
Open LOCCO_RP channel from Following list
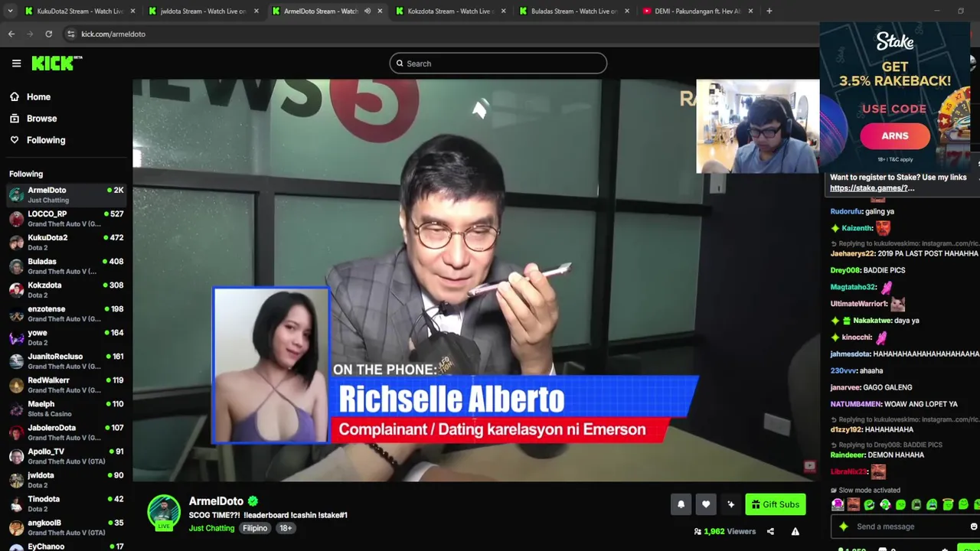click(66, 218)
